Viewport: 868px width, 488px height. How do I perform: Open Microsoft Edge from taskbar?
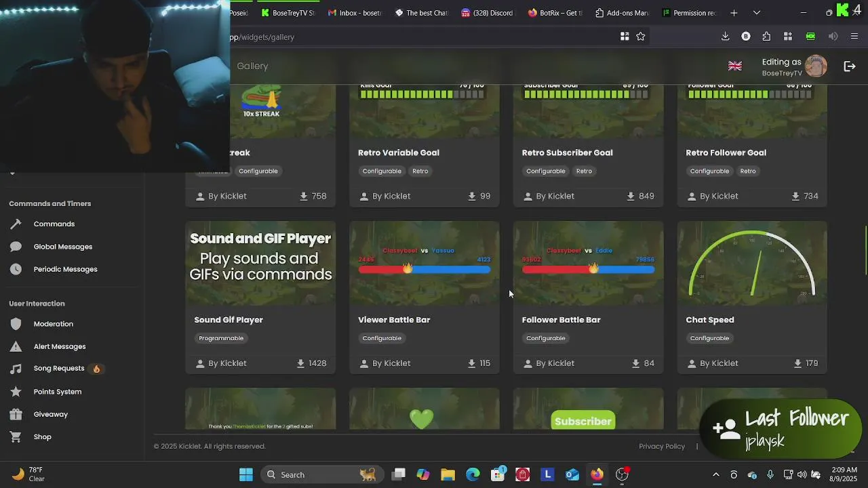pos(473,474)
